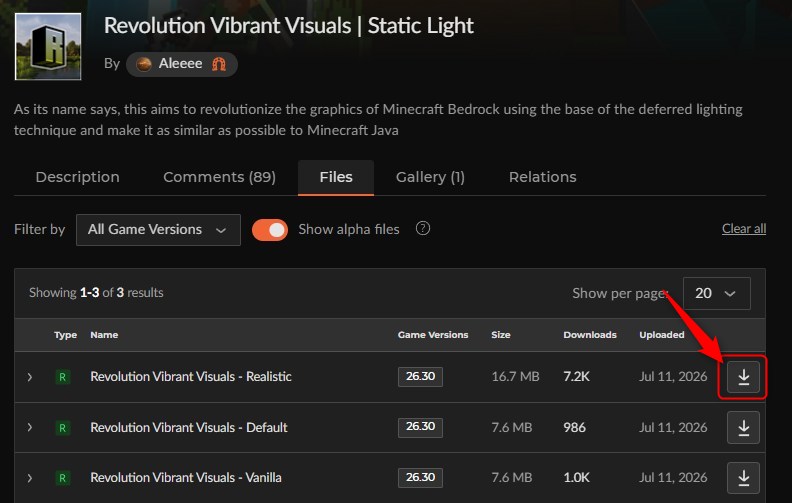The height and width of the screenshot is (503, 792).
Task: Click the Name column header
Action: [104, 335]
